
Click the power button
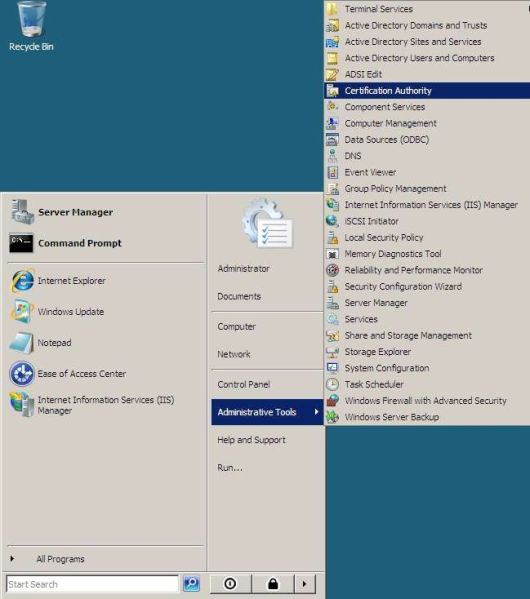pos(230,584)
